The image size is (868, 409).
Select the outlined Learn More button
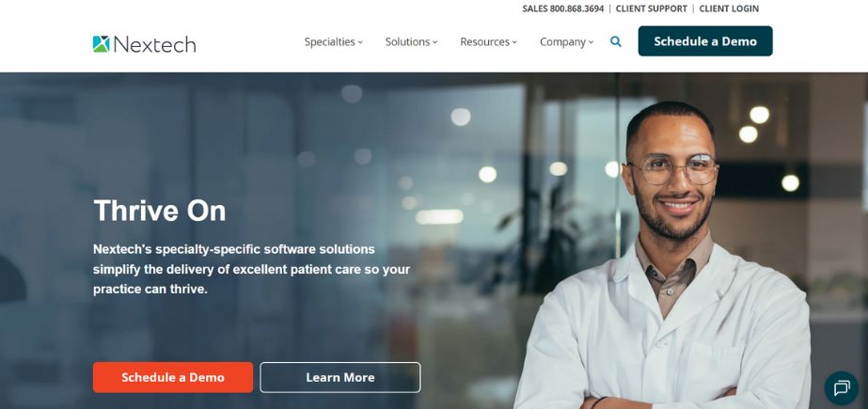tap(340, 377)
